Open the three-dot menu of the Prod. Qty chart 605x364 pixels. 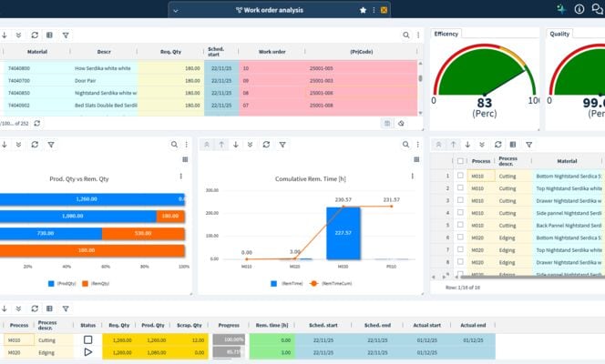point(181,177)
